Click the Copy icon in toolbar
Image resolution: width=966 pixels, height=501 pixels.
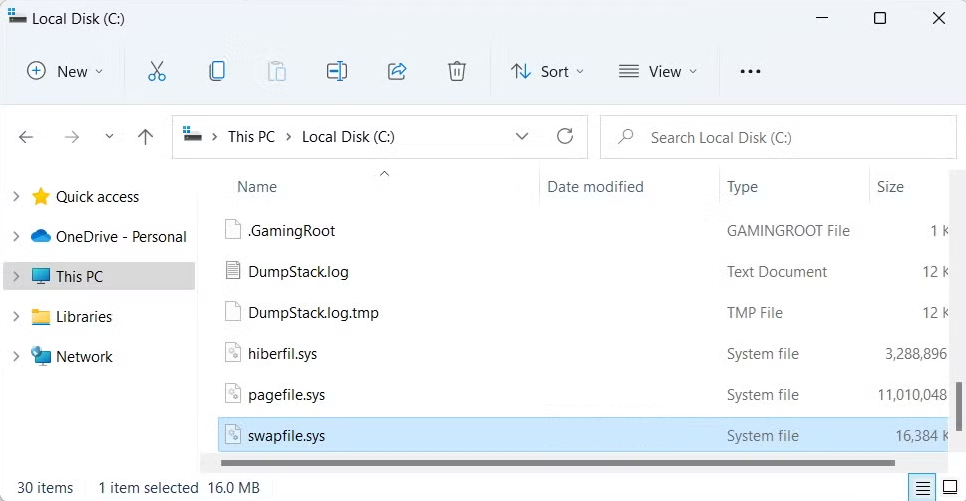pyautogui.click(x=217, y=71)
